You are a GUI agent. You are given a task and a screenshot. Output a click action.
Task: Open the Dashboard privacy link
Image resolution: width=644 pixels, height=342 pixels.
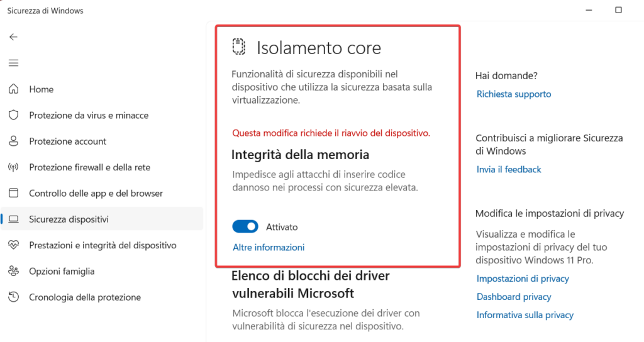click(514, 297)
